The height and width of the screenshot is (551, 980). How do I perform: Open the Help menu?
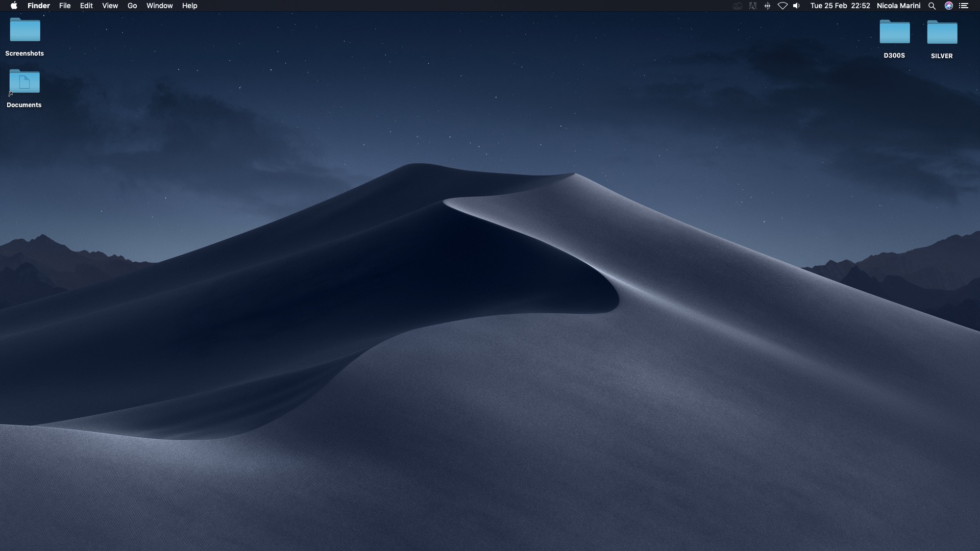click(x=189, y=6)
